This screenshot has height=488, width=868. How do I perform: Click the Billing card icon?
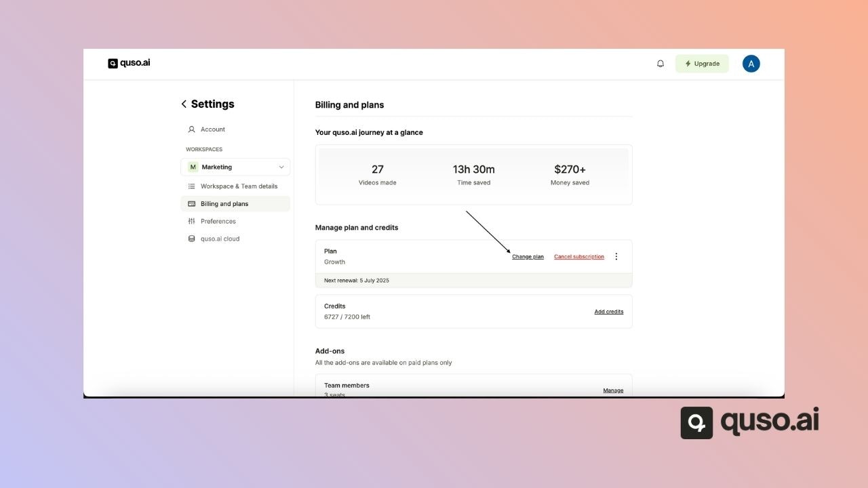click(191, 204)
